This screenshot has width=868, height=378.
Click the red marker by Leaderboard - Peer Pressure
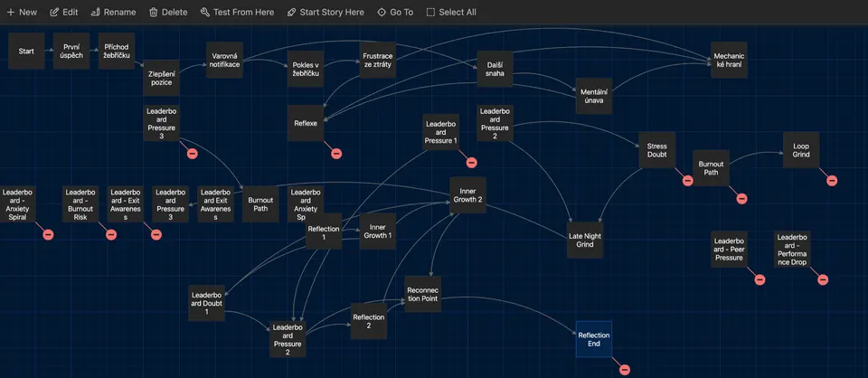click(x=759, y=279)
